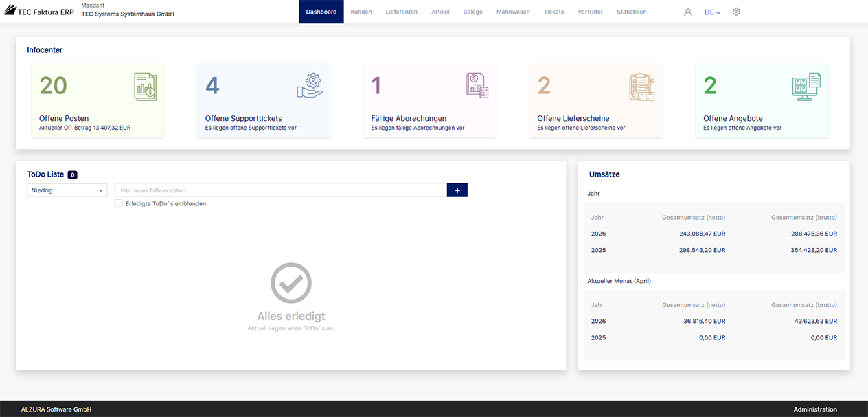Screen dimensions: 868x417
Task: Open the Kunden menu tab
Action: [x=361, y=12]
